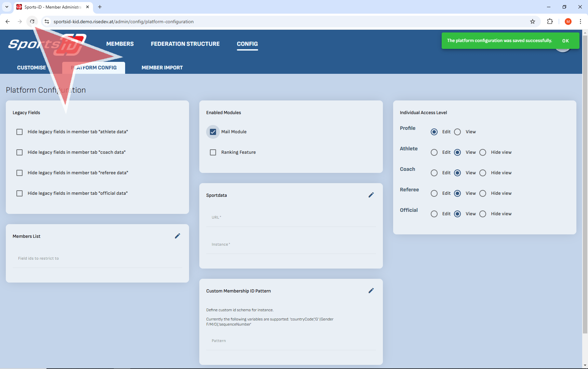Open the Members menu item
This screenshot has width=588, height=369.
coord(120,44)
